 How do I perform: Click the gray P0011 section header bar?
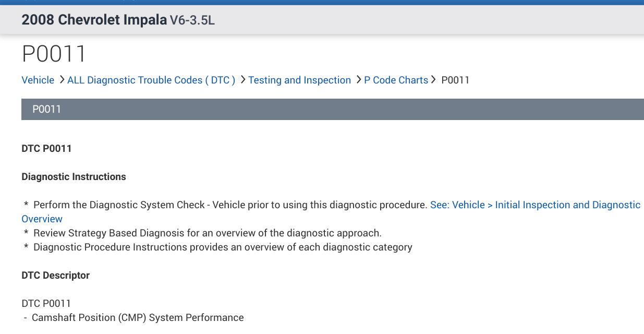coord(333,109)
